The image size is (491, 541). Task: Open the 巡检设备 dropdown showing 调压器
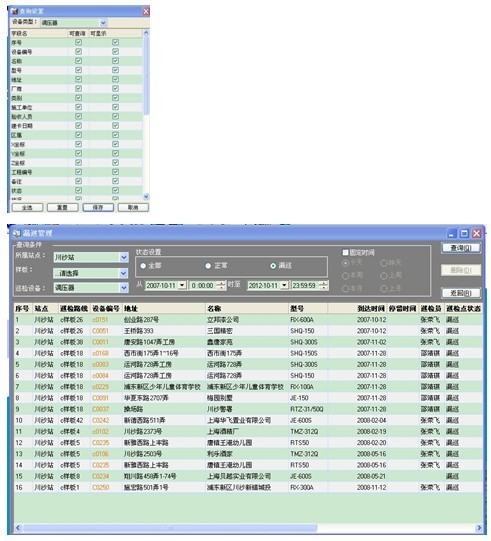[124, 287]
